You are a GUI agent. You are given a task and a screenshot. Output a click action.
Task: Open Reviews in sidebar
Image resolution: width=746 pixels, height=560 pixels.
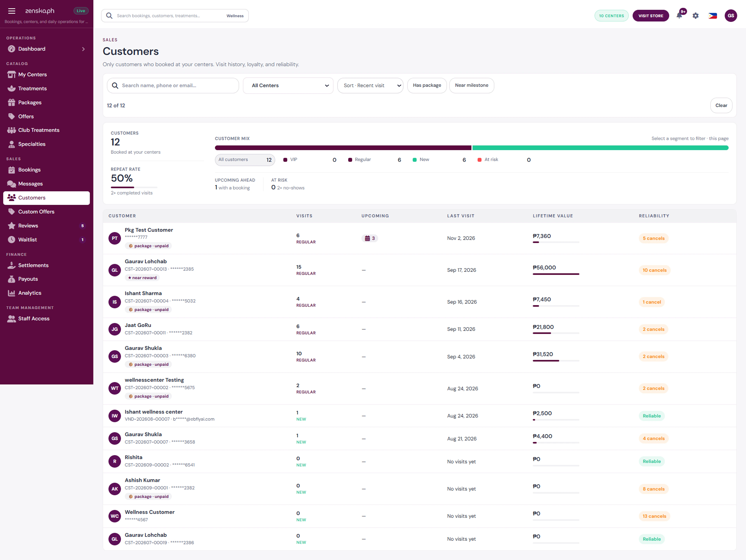point(47,226)
